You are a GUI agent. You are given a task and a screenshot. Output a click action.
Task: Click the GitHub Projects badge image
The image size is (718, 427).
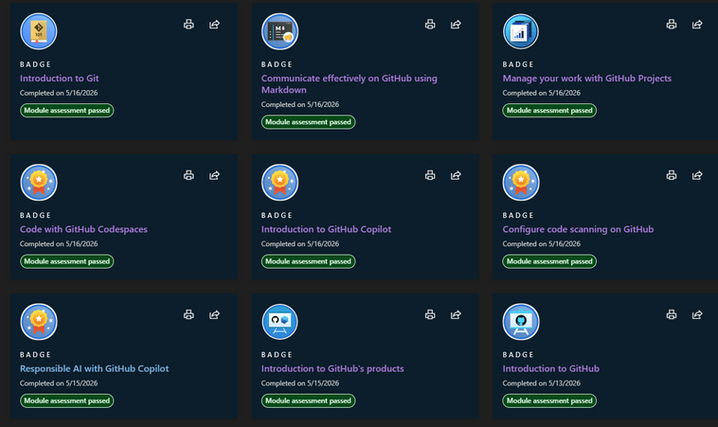coord(521,31)
